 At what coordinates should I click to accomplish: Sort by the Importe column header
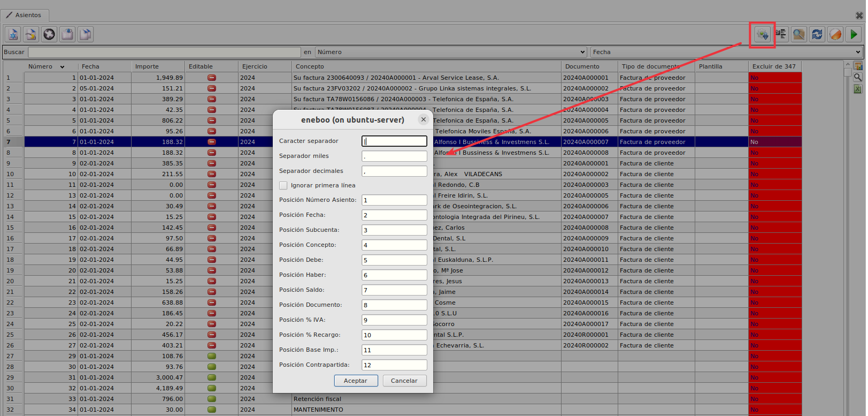158,66
